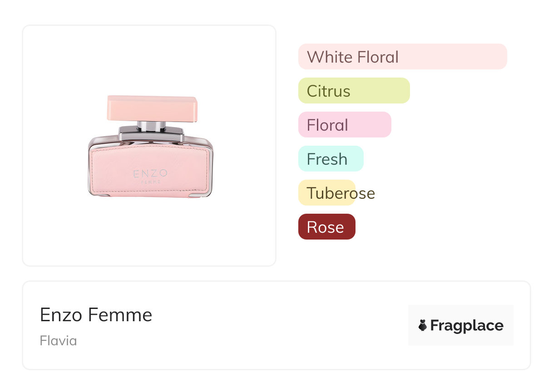
Task: Click the small FEMME text on bottle
Action: tap(150, 182)
